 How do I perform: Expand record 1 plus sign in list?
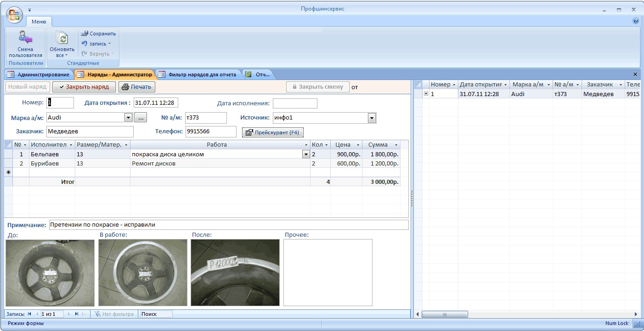click(426, 94)
